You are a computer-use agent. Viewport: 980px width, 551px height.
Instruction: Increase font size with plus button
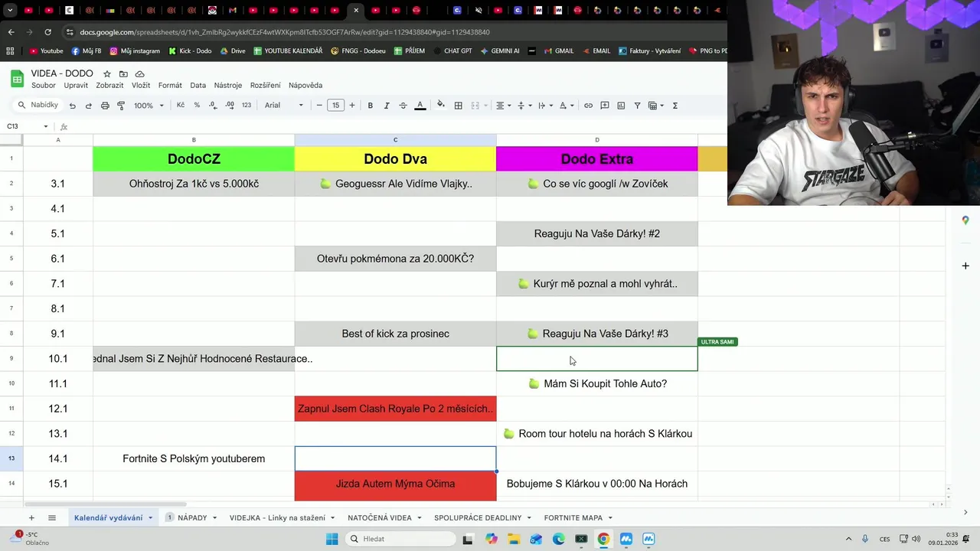352,106
